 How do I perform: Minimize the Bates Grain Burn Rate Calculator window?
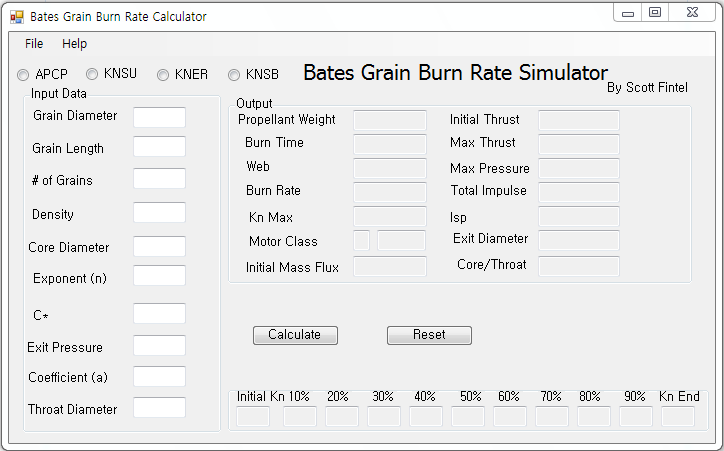(x=628, y=13)
